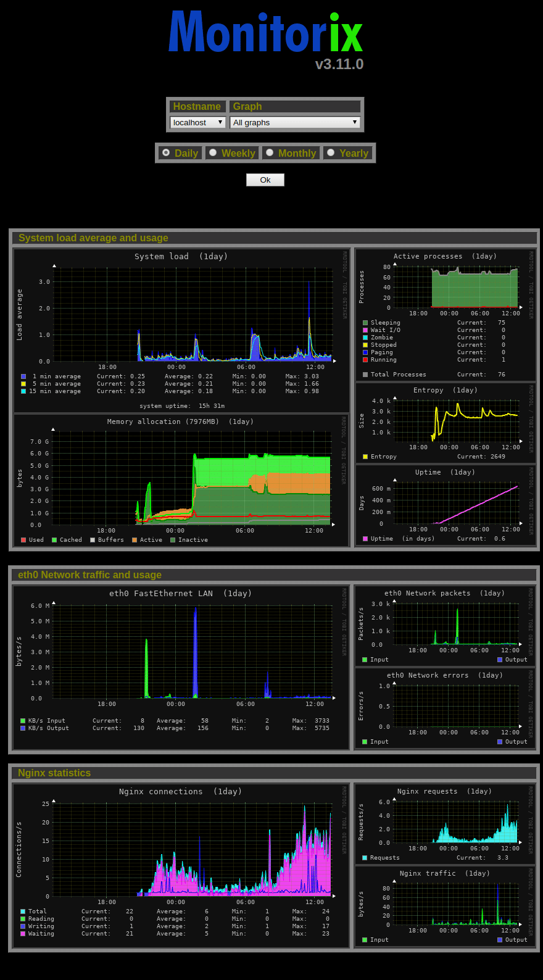
Task: Click the cyan Requests legend swatch
Action: pos(365,858)
